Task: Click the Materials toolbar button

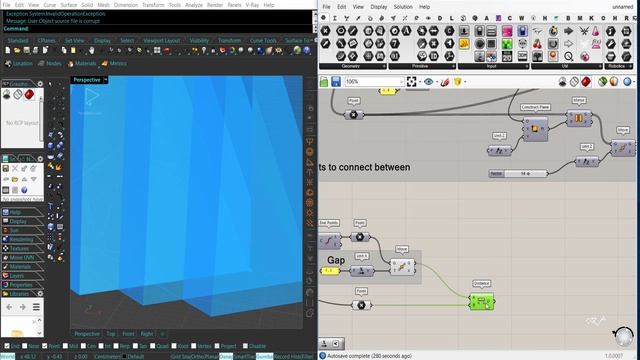Action: (82, 64)
